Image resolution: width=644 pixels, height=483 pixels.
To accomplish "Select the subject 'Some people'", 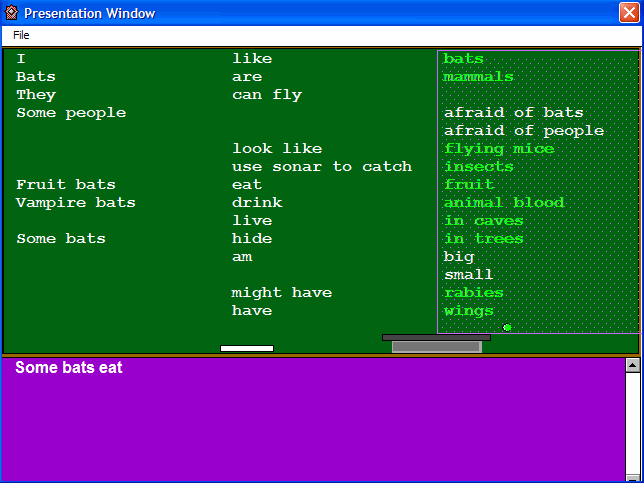I will click(71, 113).
